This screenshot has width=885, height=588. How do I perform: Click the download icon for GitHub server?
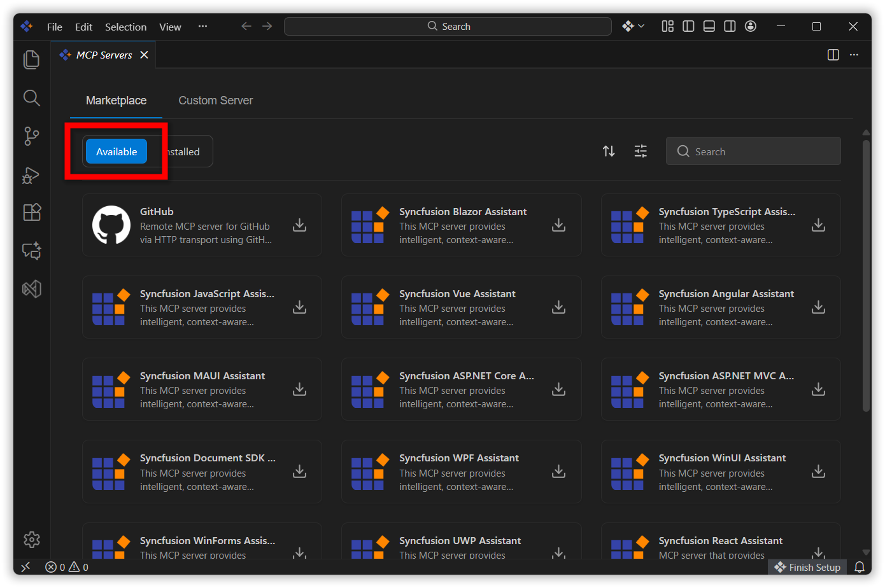(299, 225)
